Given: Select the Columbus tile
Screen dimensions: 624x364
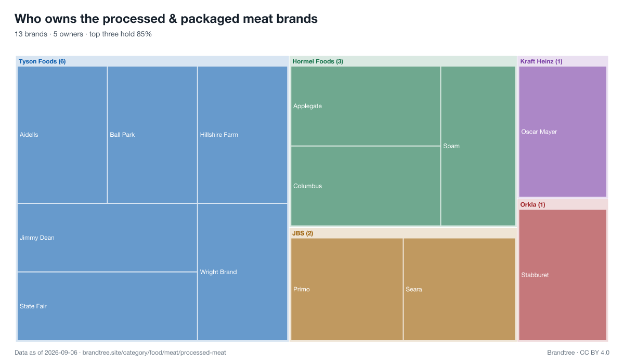Looking at the screenshot, I should coord(366,186).
